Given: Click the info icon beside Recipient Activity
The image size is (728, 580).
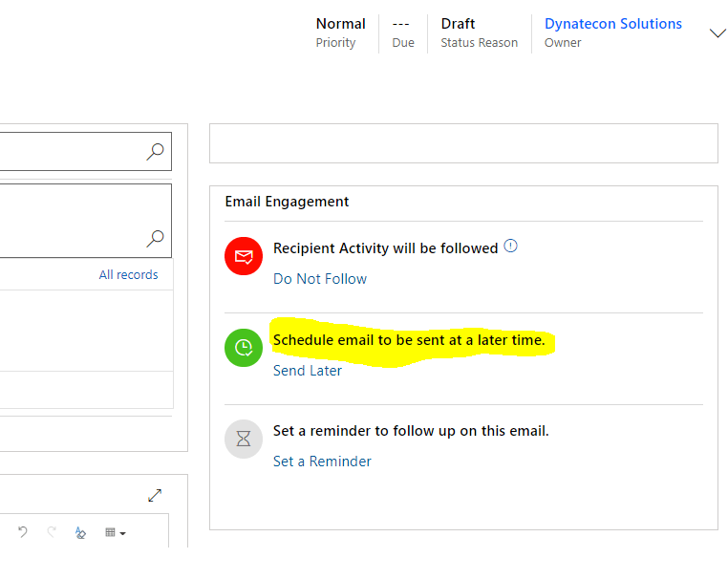Looking at the screenshot, I should coord(510,247).
